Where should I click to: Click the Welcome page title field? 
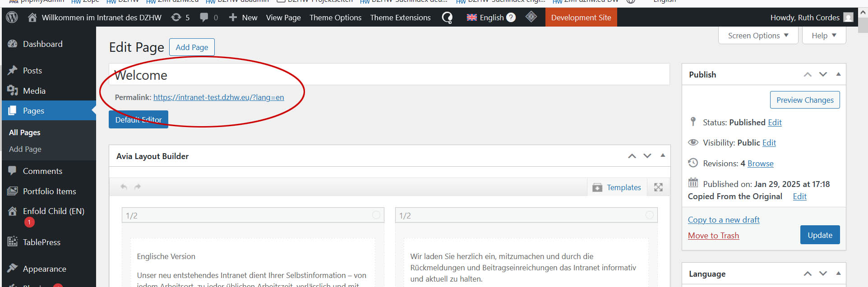tap(389, 75)
